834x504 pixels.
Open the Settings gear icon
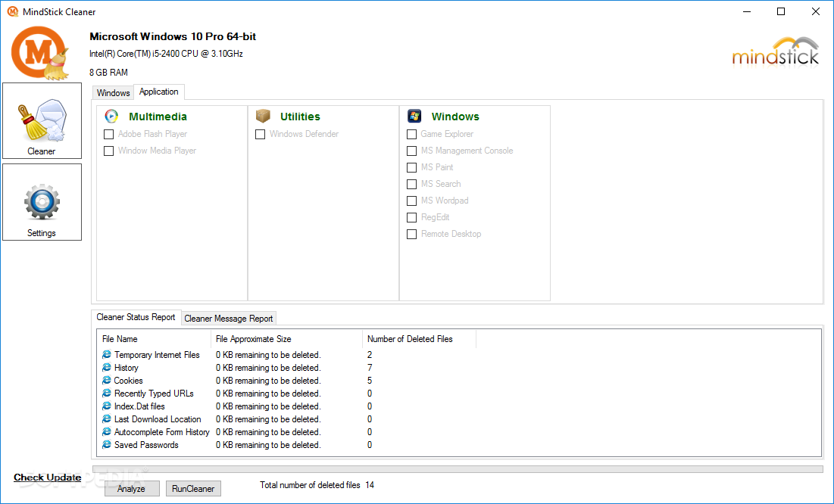pyautogui.click(x=42, y=202)
